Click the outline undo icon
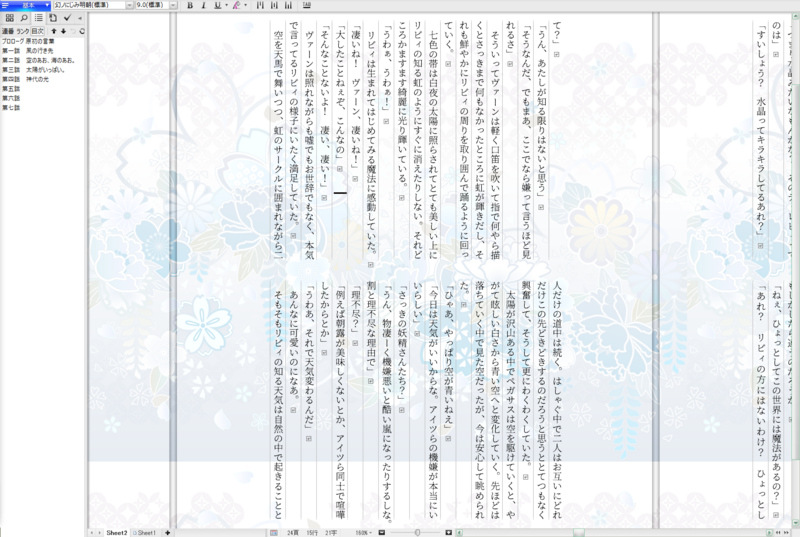Image resolution: width=800 pixels, height=537 pixels. click(73, 31)
